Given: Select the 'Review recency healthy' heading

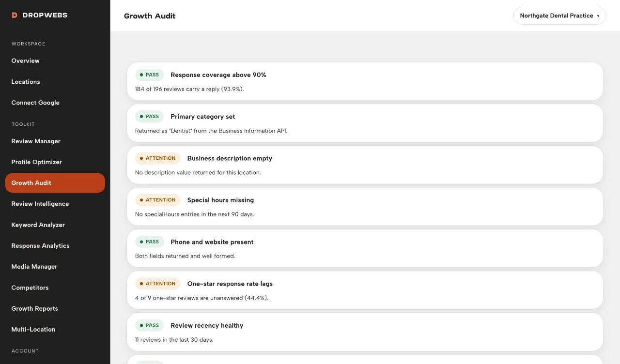Looking at the screenshot, I should pos(207,325).
